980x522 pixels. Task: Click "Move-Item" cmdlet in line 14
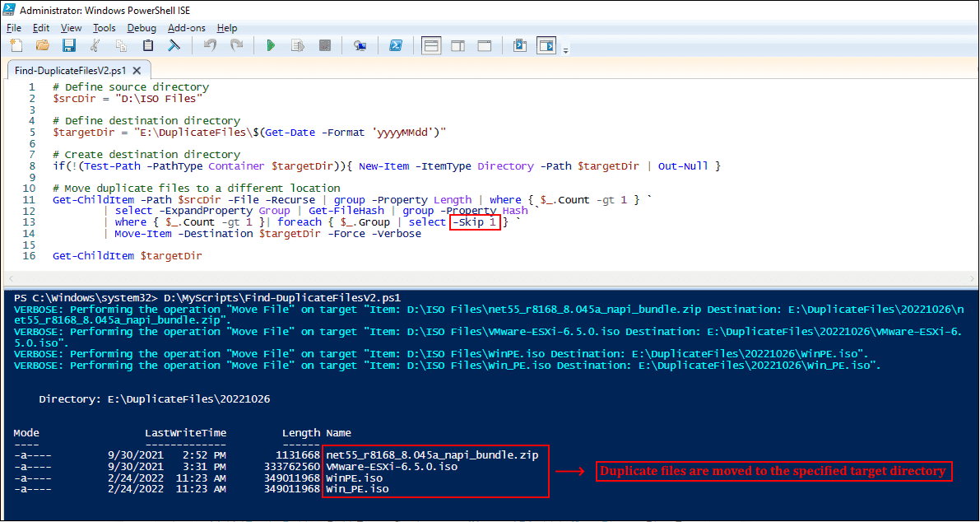[142, 234]
